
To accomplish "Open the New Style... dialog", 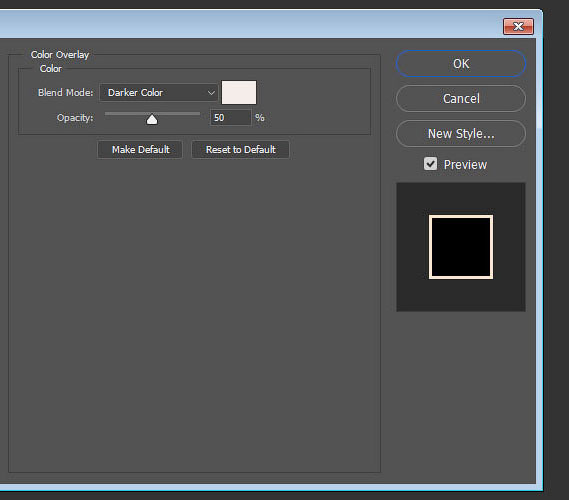I will [x=461, y=134].
